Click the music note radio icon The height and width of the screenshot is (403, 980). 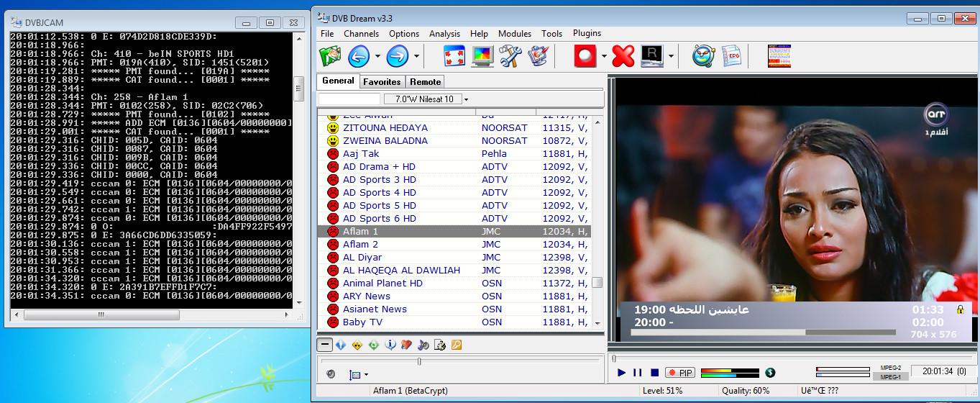[x=423, y=345]
